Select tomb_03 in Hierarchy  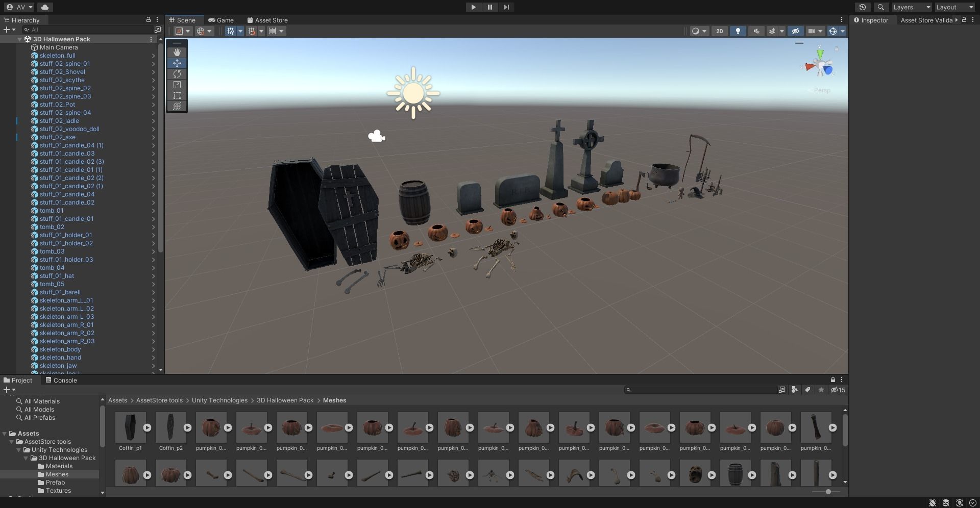[52, 251]
